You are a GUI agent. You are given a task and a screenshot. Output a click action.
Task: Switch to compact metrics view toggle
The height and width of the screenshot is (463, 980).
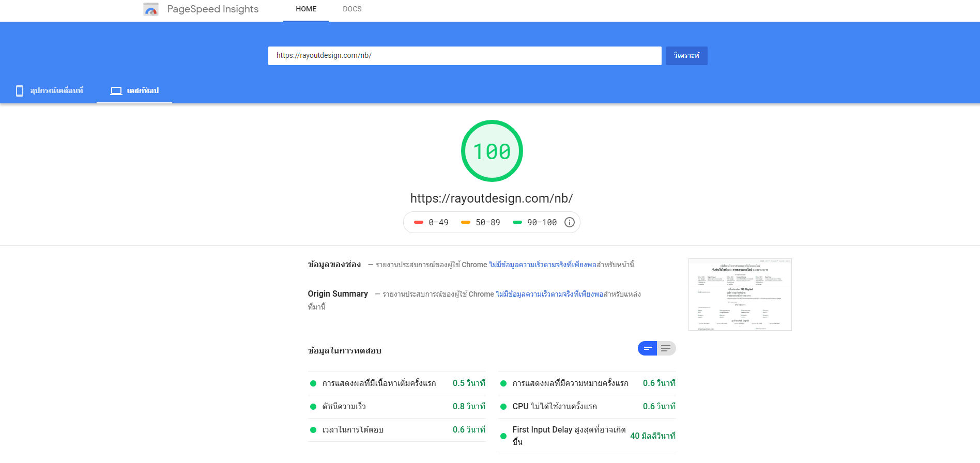tap(647, 348)
